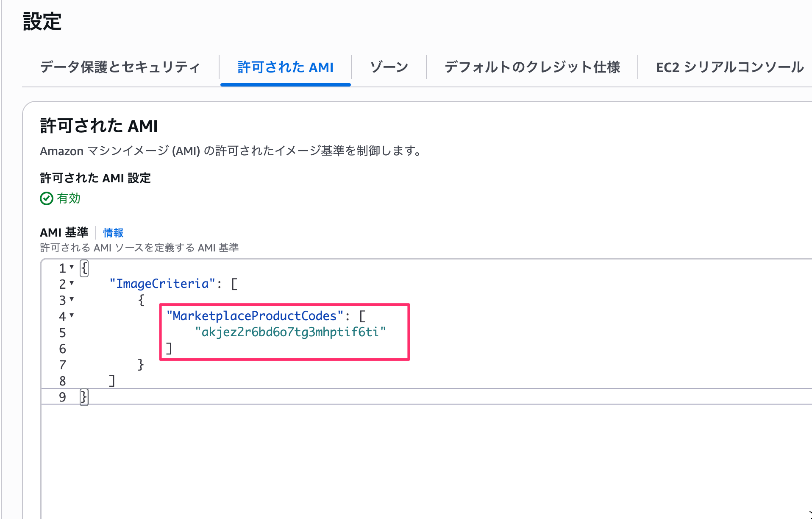The height and width of the screenshot is (519, 812).
Task: Collapse code fold arrow on line 1
Action: [72, 267]
